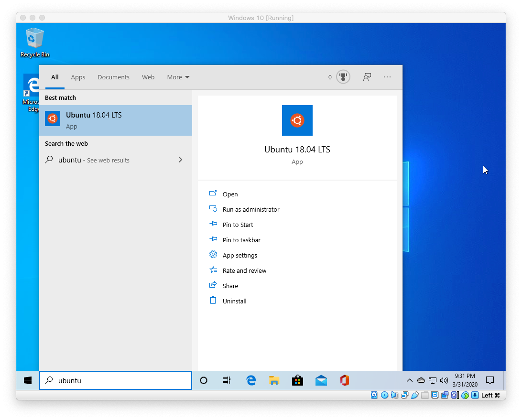This screenshot has height=420, width=522.
Task: Open File Explorer from the taskbar
Action: 274,380
